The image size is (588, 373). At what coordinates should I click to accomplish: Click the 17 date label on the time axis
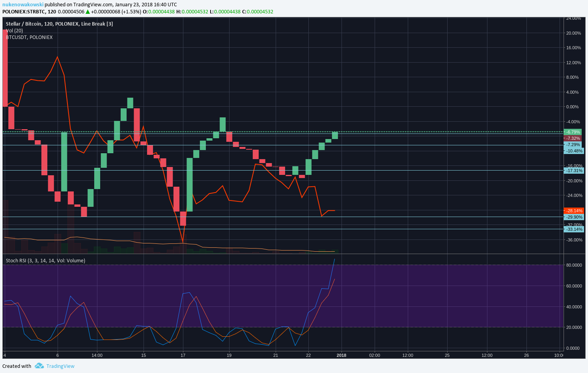183,355
